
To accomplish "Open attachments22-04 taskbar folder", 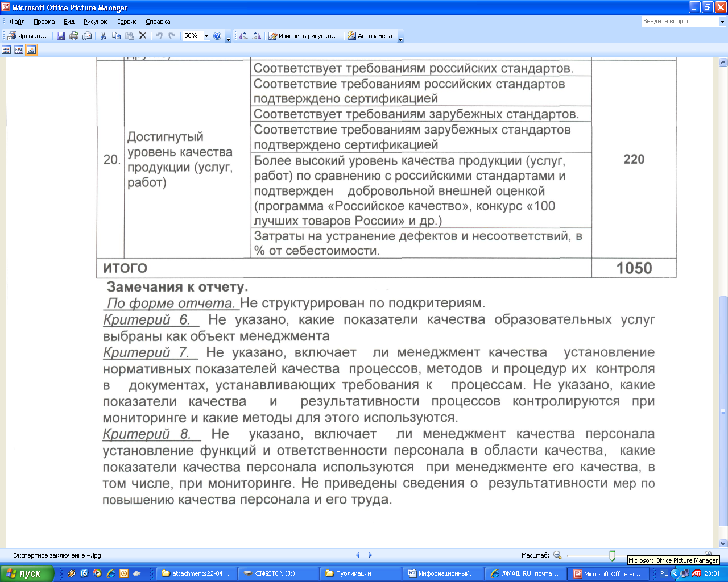I will (195, 573).
